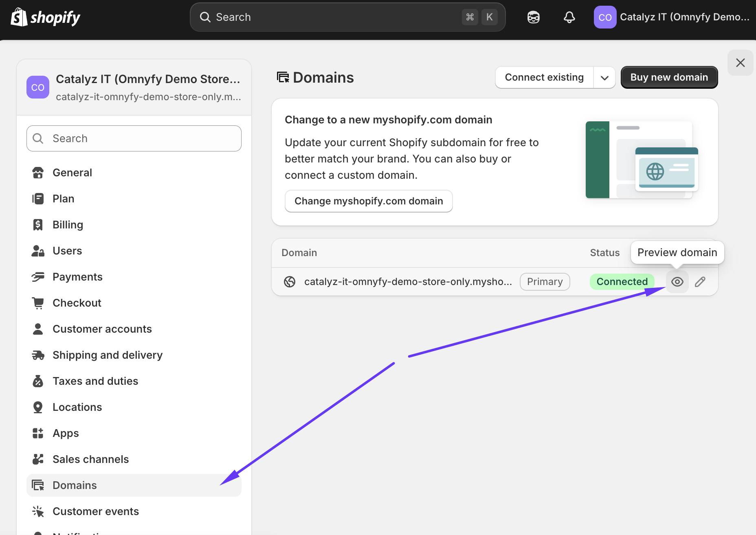Click the Domain column header
The height and width of the screenshot is (535, 756).
[299, 253]
